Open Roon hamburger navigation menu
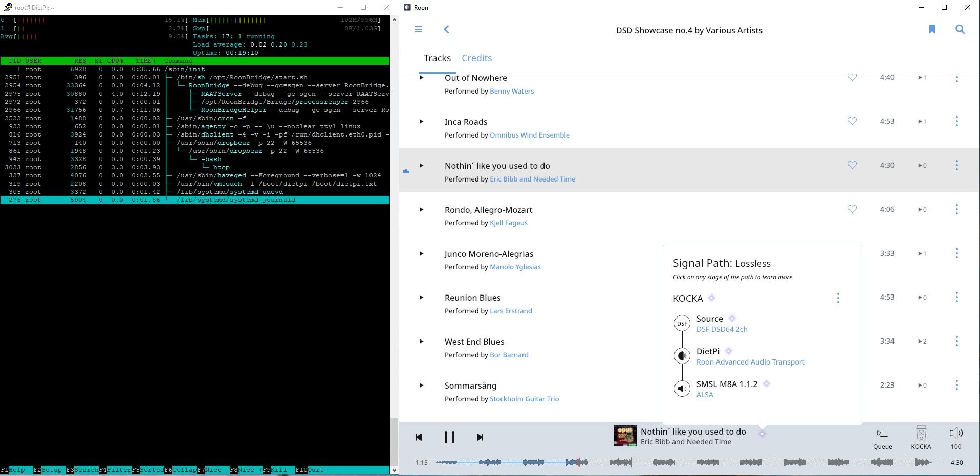This screenshot has width=980, height=476. 418,29
